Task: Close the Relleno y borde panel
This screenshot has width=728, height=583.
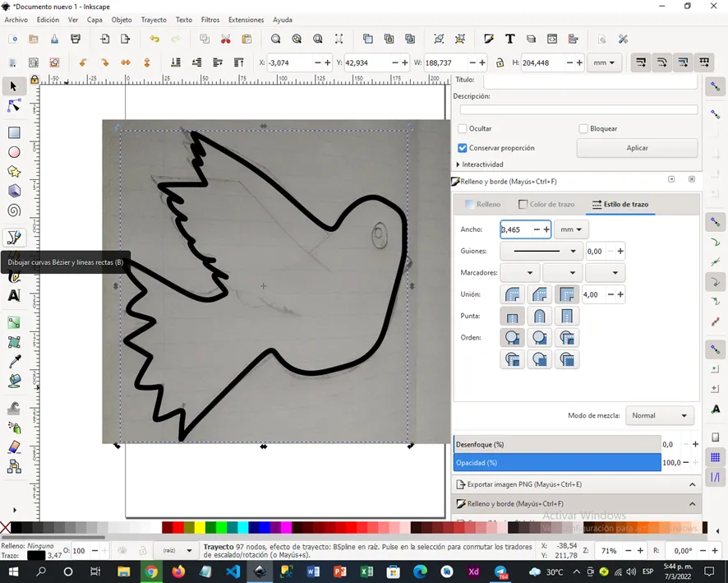Action: (692, 179)
